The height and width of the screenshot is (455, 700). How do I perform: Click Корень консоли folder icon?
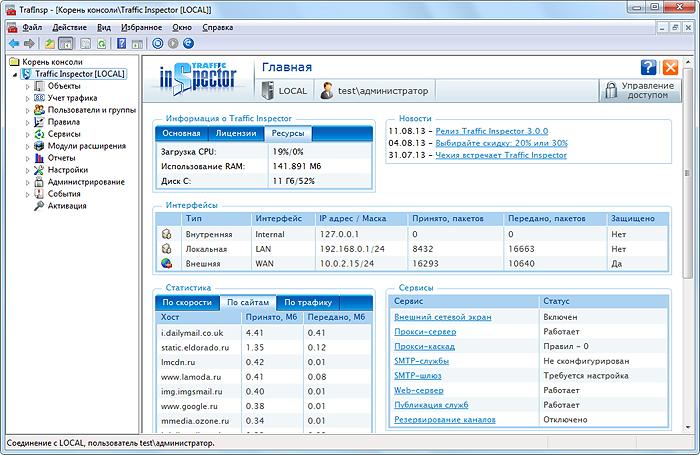click(x=14, y=62)
